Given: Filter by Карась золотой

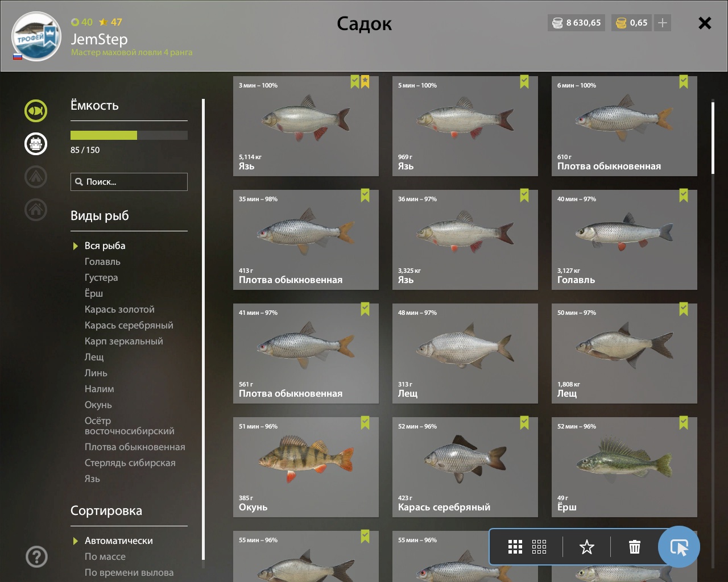Looking at the screenshot, I should pyautogui.click(x=119, y=309).
